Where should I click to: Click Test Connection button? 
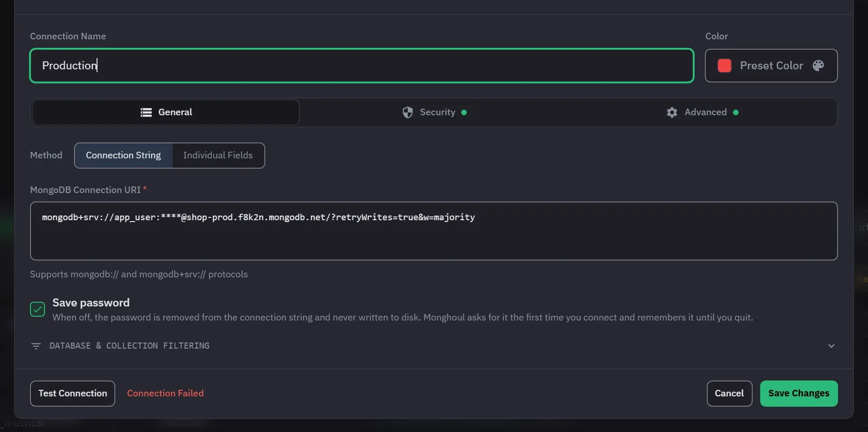[x=73, y=394]
